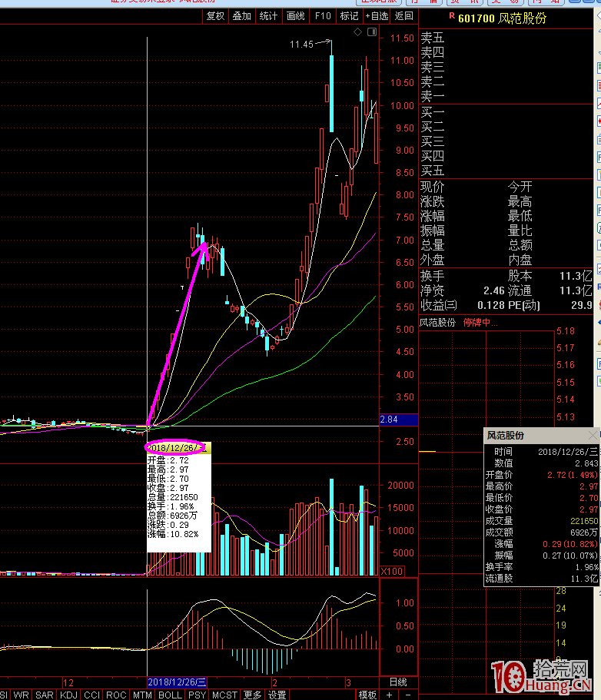
Task: Open 日线 period selector
Action: pyautogui.click(x=398, y=682)
